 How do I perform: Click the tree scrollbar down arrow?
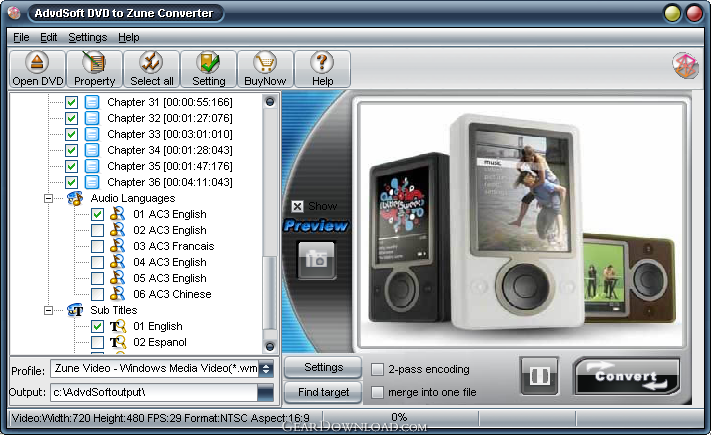pos(270,347)
